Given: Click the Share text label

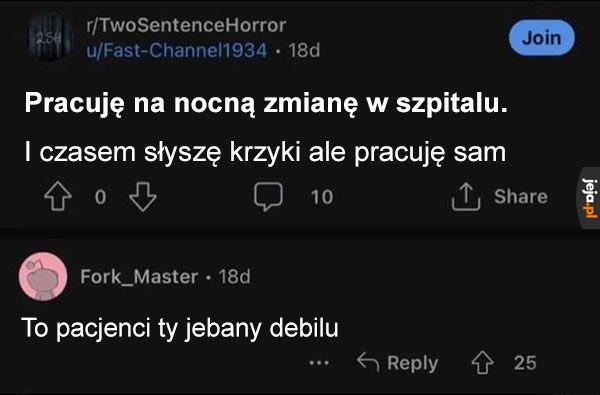Looking at the screenshot, I should 521,197.
